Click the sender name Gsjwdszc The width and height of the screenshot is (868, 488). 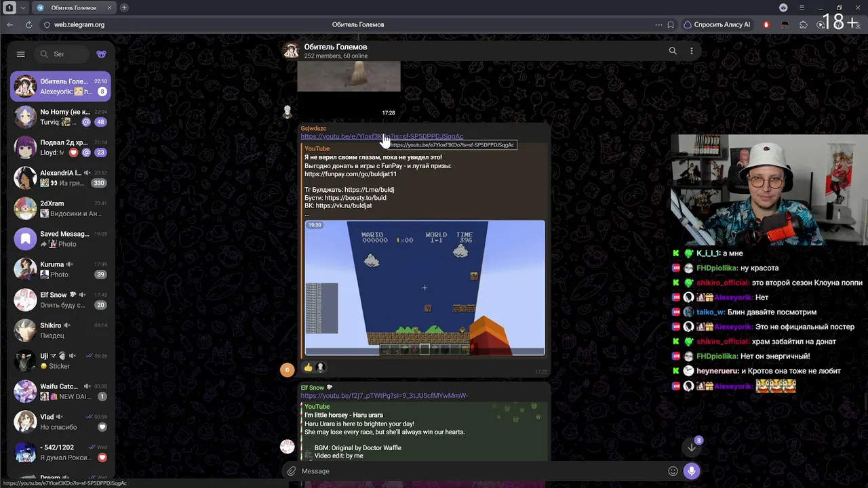click(x=313, y=128)
